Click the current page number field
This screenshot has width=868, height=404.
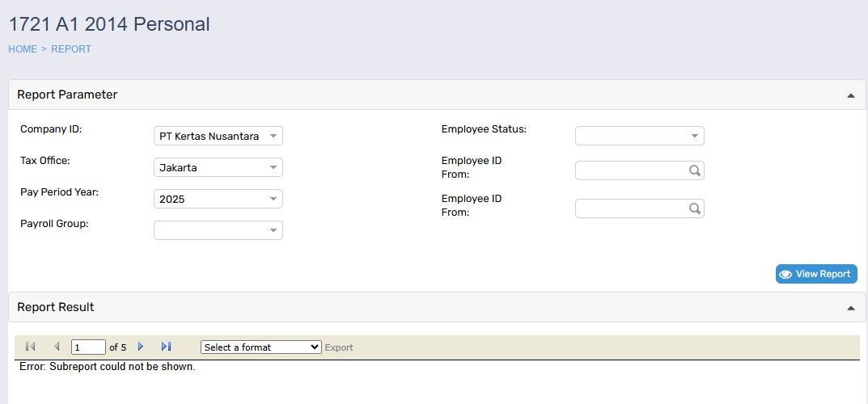pos(88,347)
